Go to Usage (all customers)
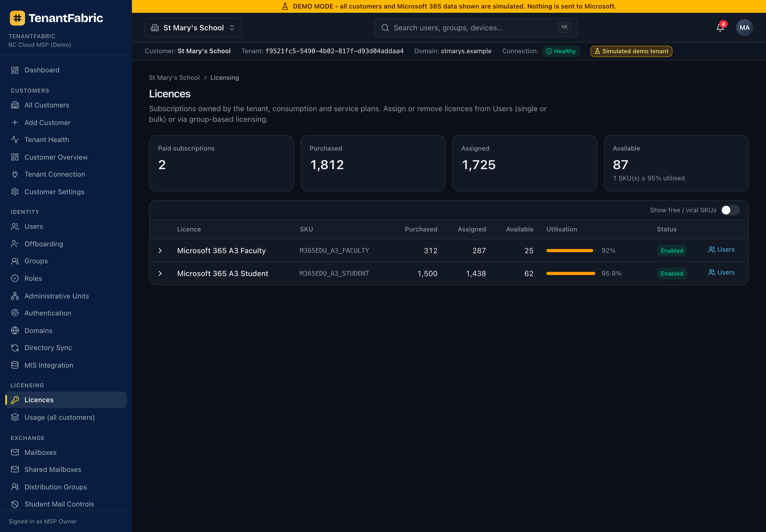 pyautogui.click(x=66, y=417)
